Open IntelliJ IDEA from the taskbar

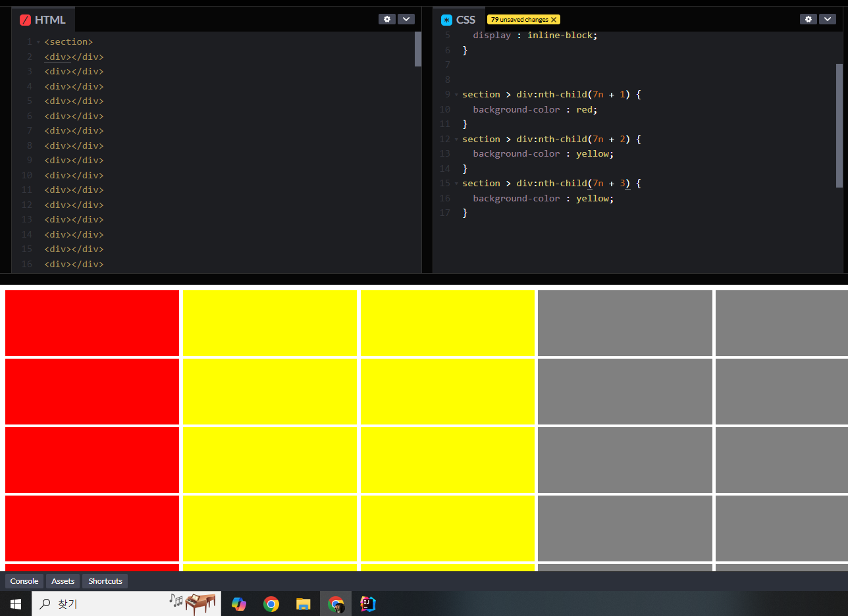pos(368,603)
